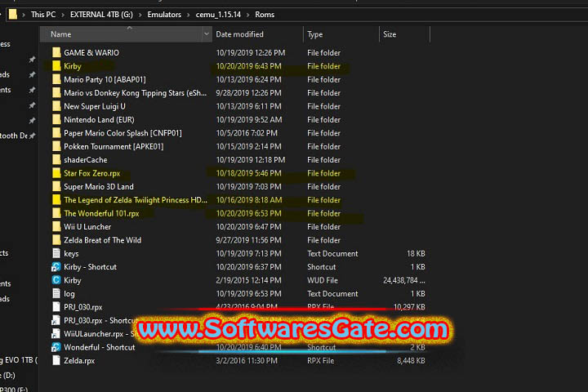Screen dimensions: 588x392
Task: Navigate to This PC breadcrumb
Action: tap(43, 15)
